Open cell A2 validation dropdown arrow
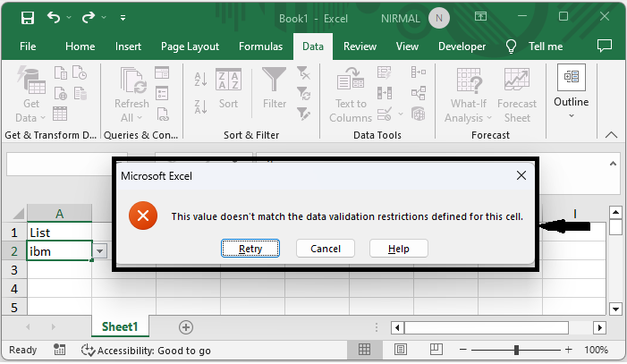The width and height of the screenshot is (627, 364). click(100, 251)
